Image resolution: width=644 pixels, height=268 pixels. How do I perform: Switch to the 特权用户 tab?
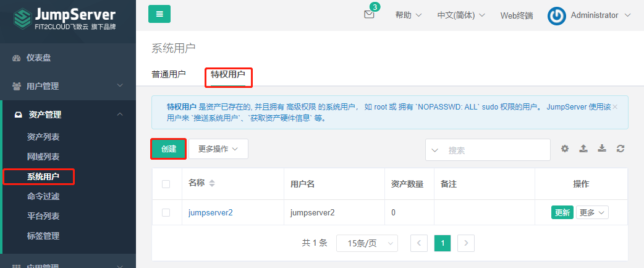tap(228, 74)
